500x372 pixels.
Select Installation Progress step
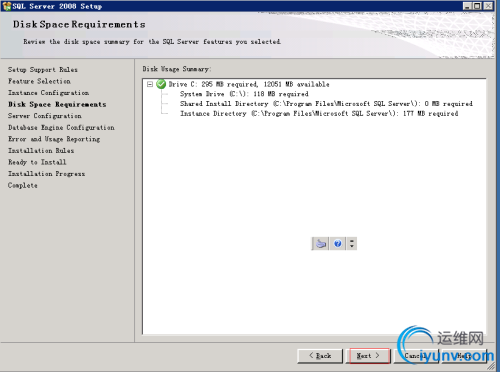point(46,174)
